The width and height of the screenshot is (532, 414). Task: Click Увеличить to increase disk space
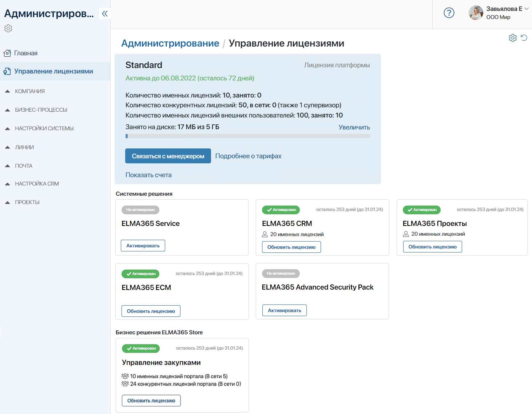pos(354,127)
